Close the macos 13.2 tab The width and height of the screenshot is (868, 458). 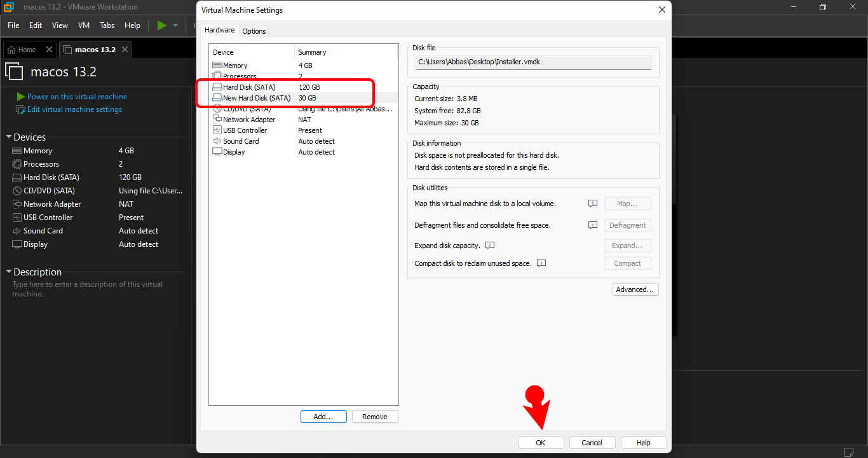pos(125,50)
